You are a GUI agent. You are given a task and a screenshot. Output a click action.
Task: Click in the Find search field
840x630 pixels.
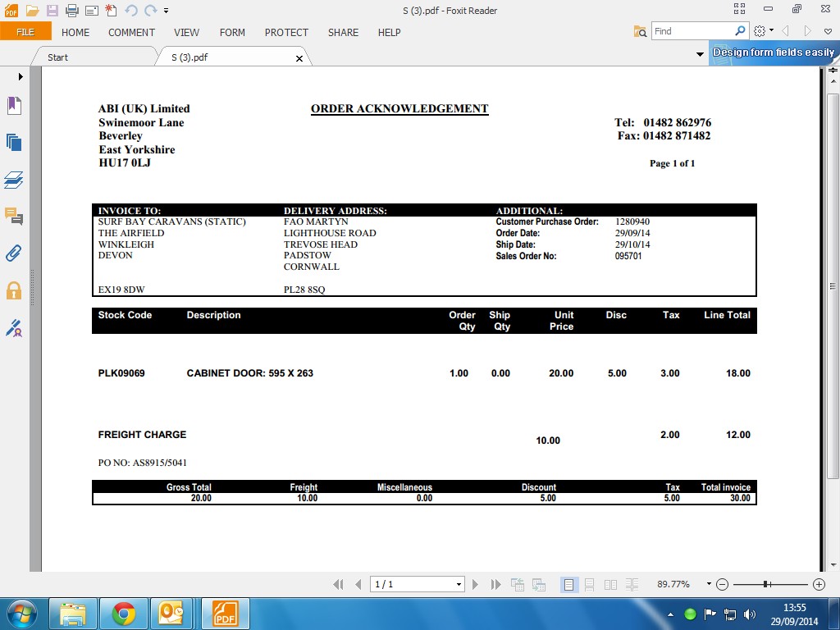[x=692, y=31]
